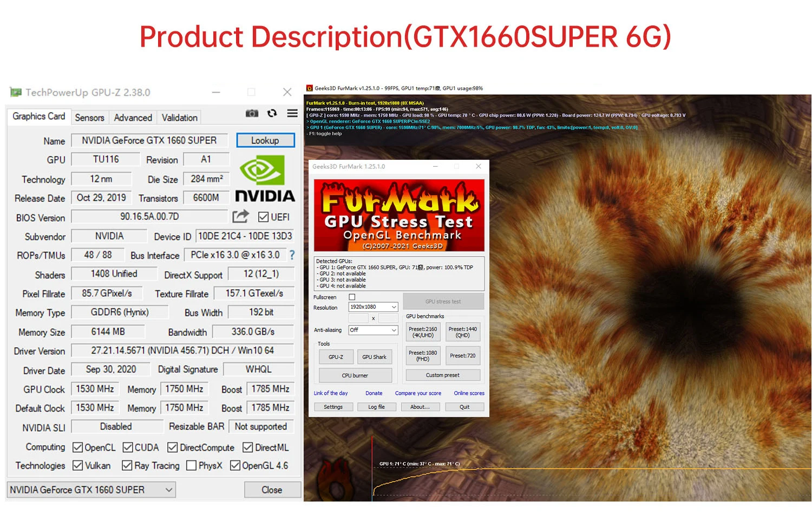812x514 pixels.
Task: Switch to the Sensors tab
Action: tap(89, 118)
